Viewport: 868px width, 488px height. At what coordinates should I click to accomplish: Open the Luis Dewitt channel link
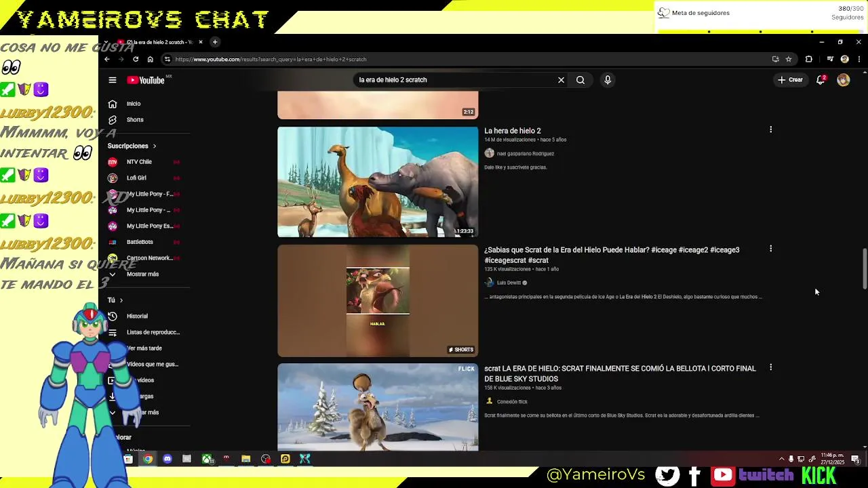pos(509,283)
